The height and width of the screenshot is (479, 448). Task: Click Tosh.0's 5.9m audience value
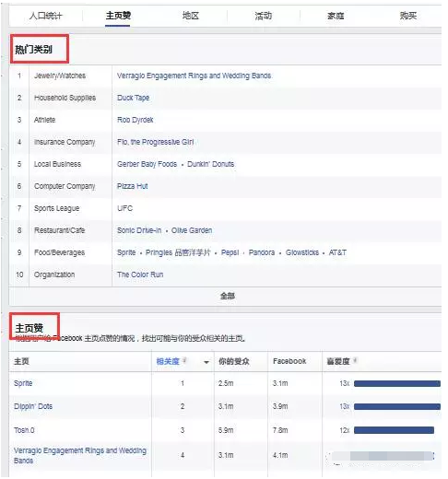(226, 430)
